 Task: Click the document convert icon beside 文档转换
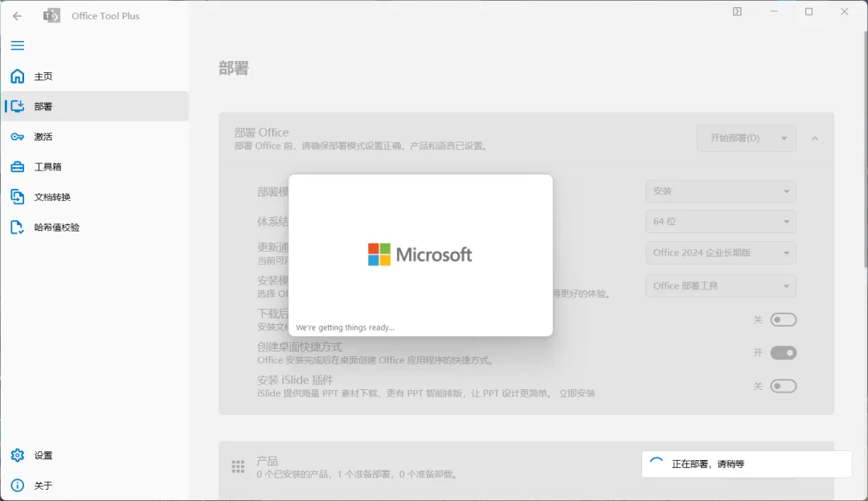(x=18, y=197)
